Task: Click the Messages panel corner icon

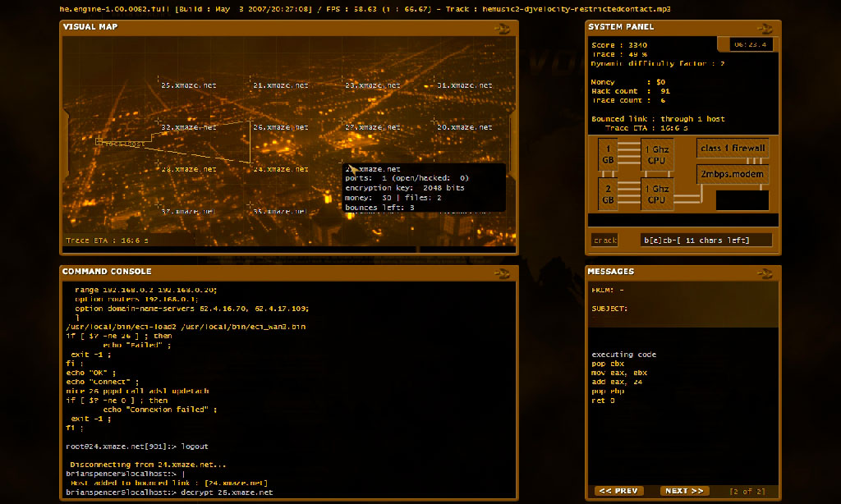Action: [764, 273]
